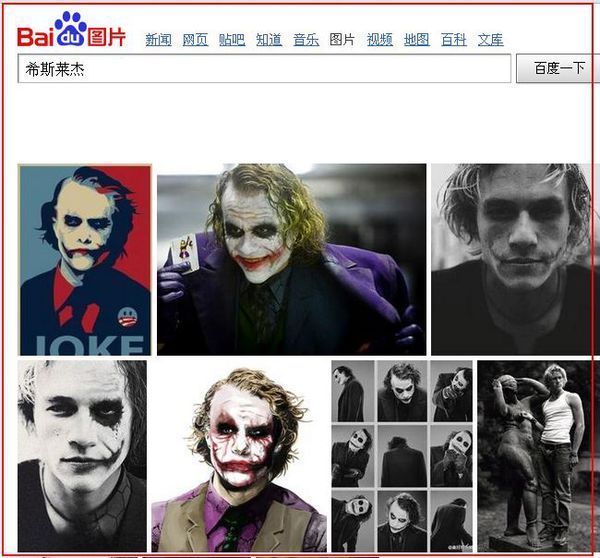Click the Baidu paw logo

72,29
